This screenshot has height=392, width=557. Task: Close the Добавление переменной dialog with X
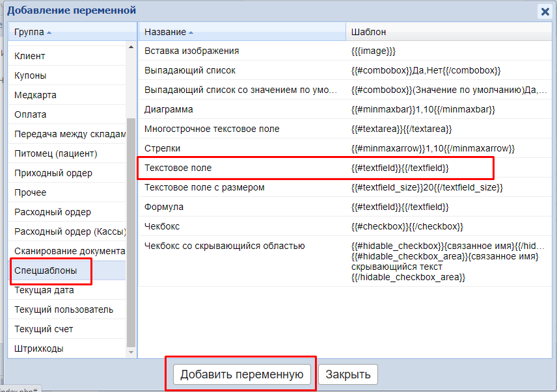tap(544, 11)
